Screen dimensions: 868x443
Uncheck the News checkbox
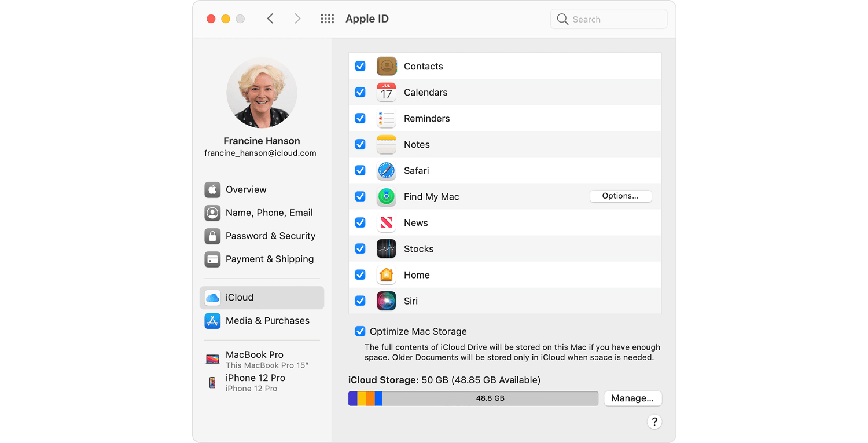point(360,222)
